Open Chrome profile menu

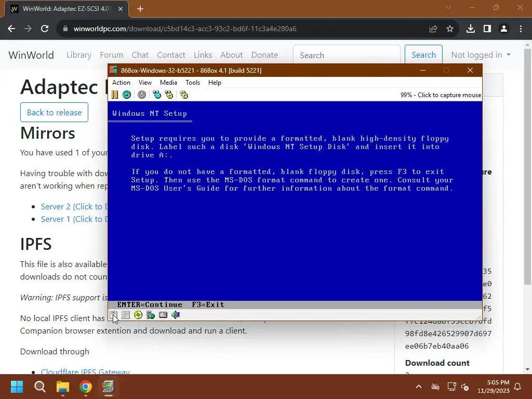504,29
